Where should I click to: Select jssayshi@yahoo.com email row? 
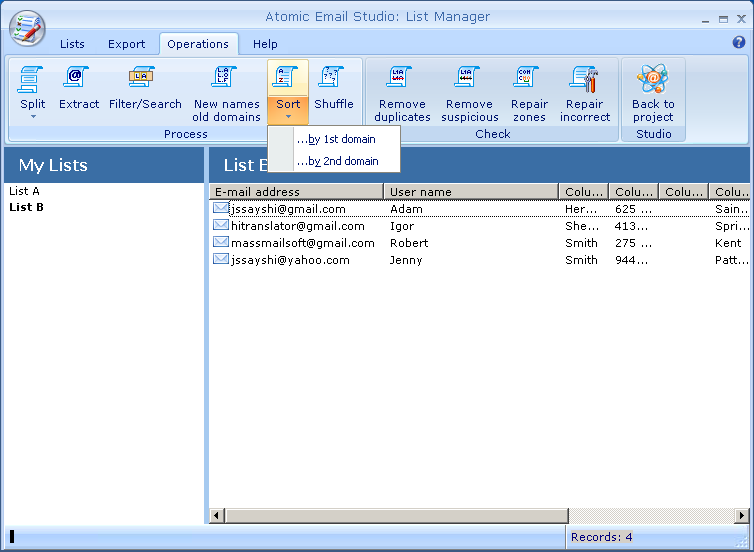click(290, 260)
